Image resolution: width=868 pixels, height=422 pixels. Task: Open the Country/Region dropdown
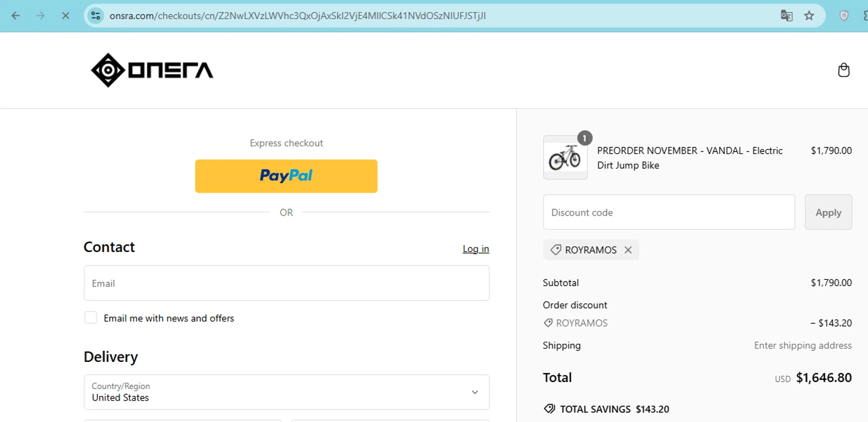click(286, 392)
